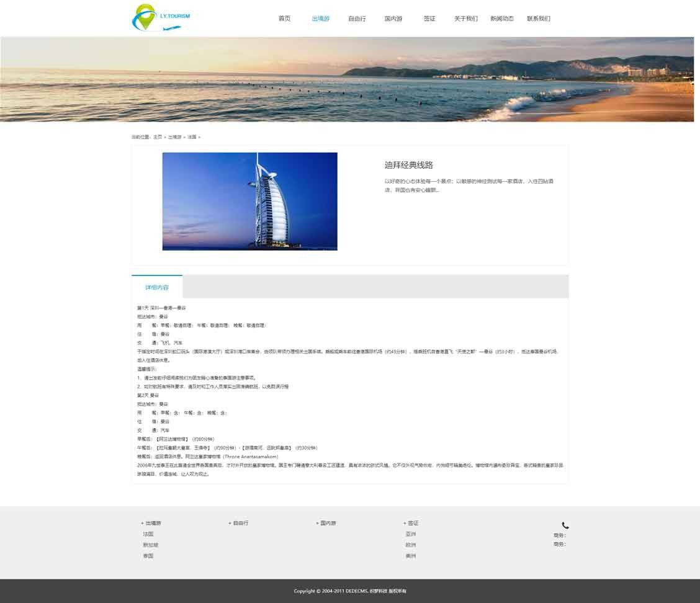The image size is (700, 603).
Task: Go to 自由行 in the top menu
Action: click(x=357, y=19)
